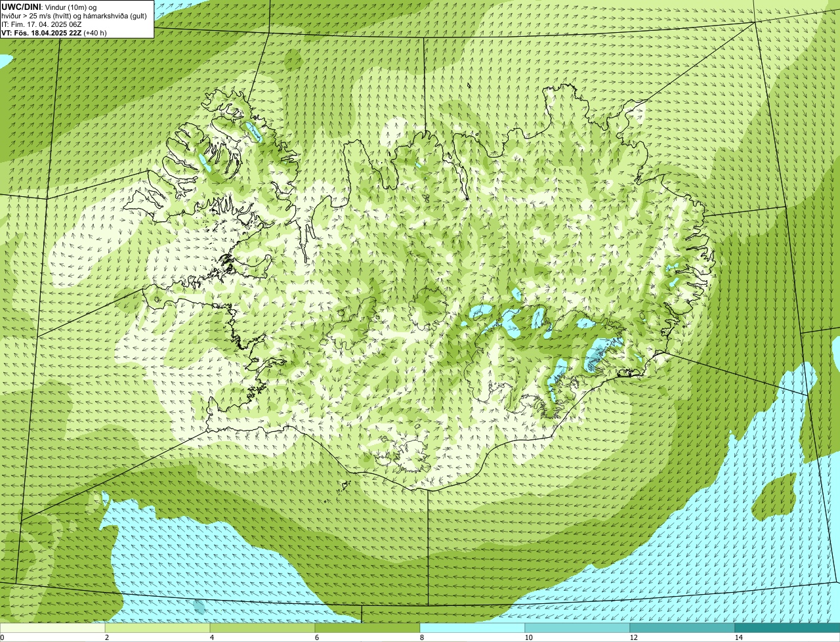Click the "UWC/DINI" title in info box
Screen dimensions: 840x642
pyautogui.click(x=21, y=7)
